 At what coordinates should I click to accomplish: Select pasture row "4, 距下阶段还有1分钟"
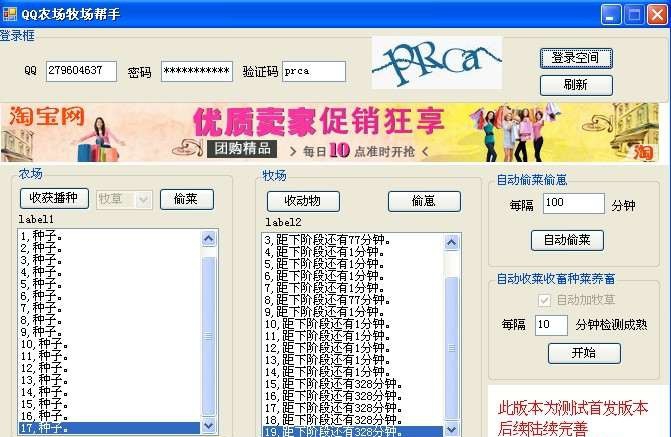click(353, 252)
